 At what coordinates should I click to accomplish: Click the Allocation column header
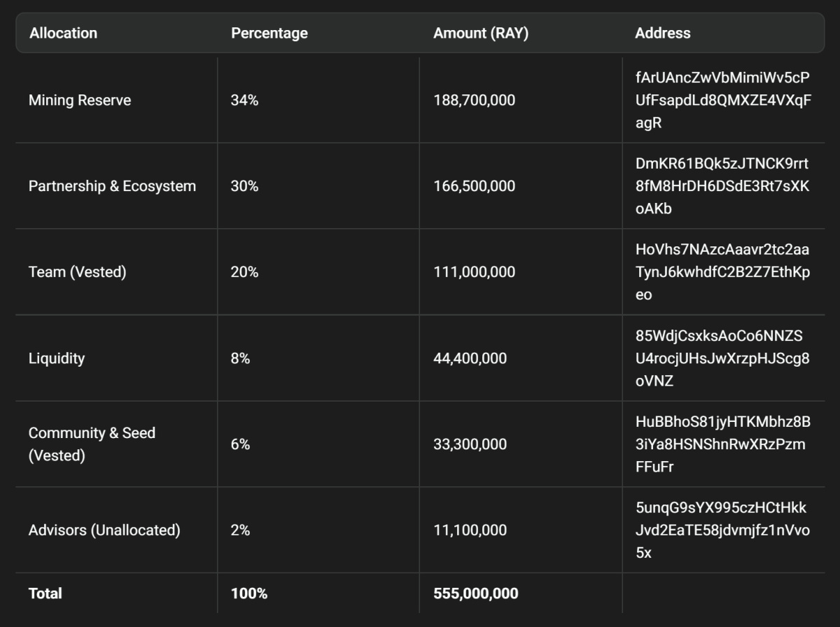[63, 33]
